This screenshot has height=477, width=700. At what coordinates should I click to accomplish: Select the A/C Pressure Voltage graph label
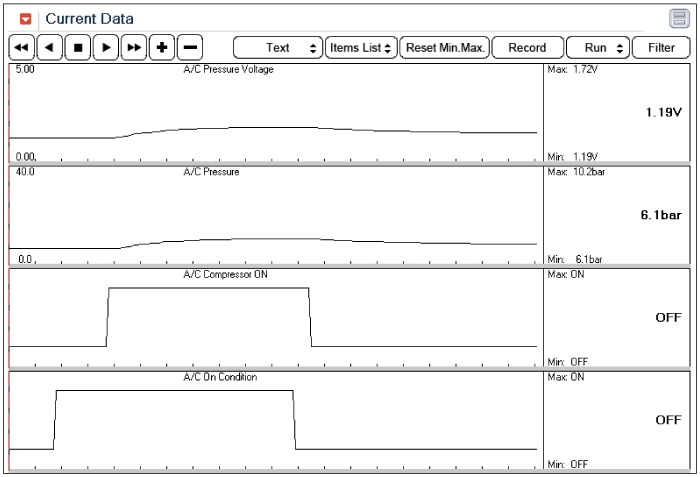coord(228,69)
